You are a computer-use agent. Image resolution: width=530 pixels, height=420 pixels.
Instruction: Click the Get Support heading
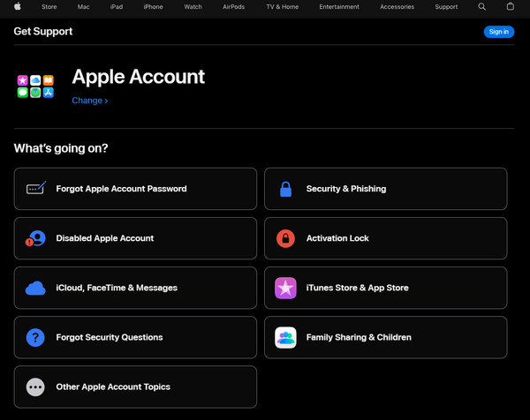coord(43,32)
